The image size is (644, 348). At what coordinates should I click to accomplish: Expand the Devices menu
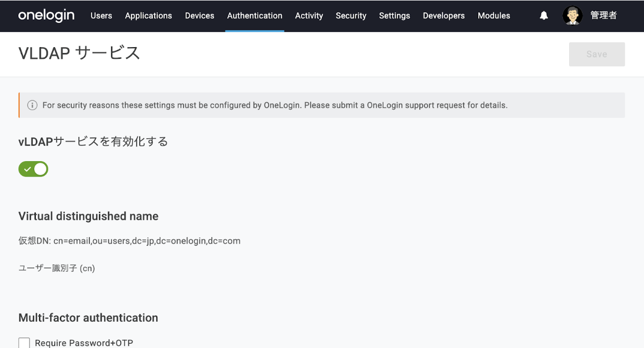(x=200, y=16)
